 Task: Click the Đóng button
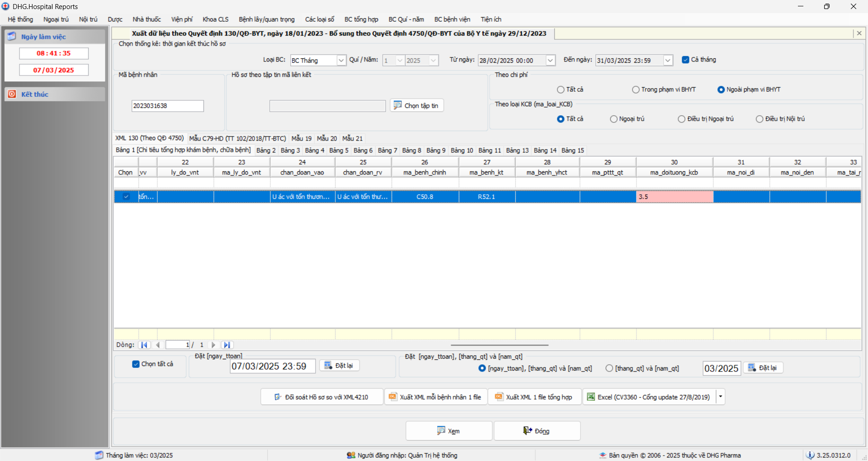click(x=537, y=431)
